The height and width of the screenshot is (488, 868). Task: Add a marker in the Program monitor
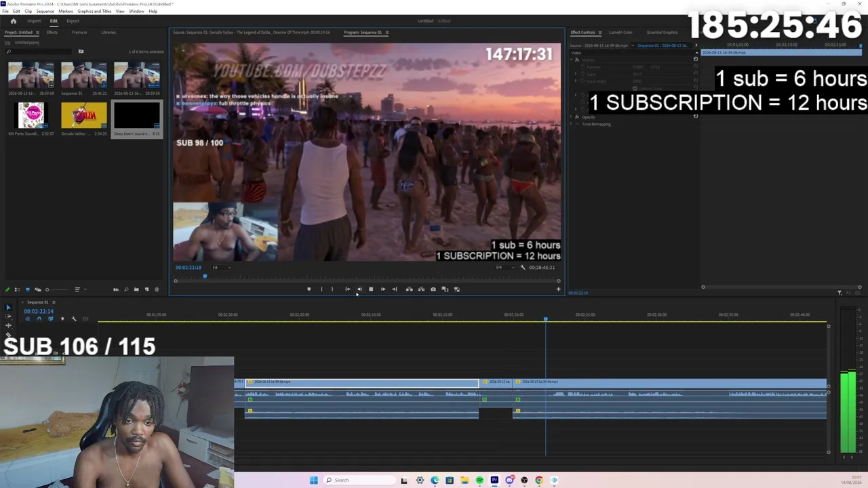click(309, 289)
